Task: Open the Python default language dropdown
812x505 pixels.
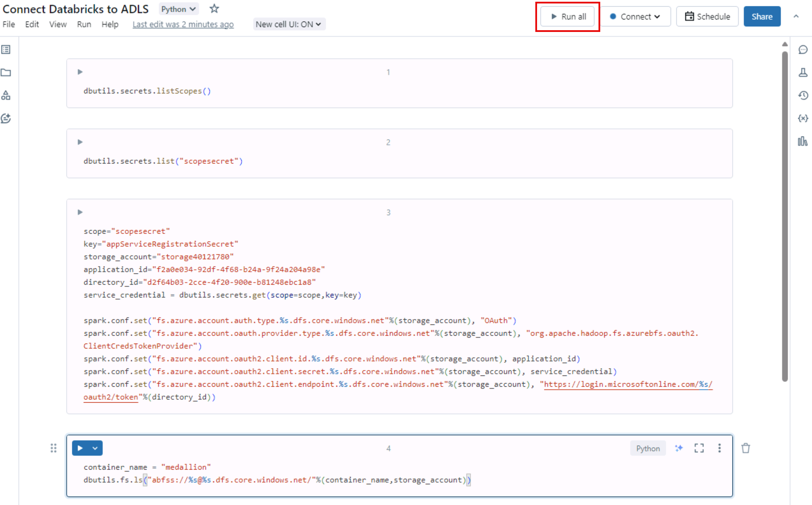Action: (178, 9)
